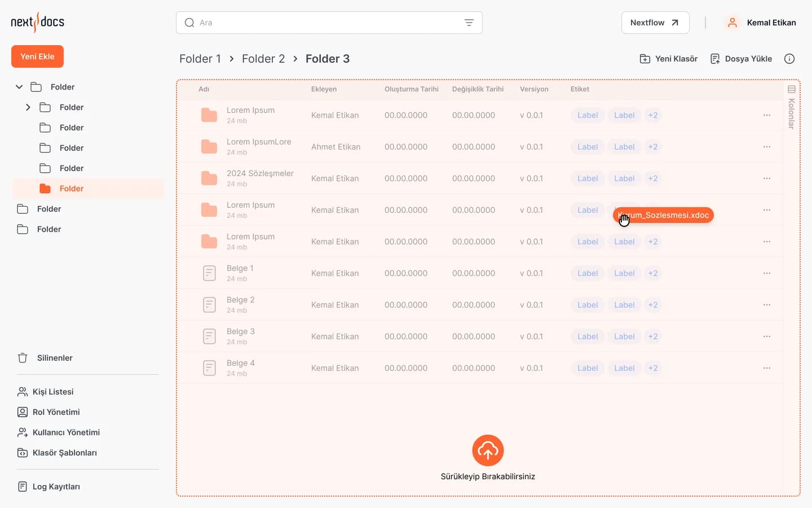Create folder with Yeni Klasör button
This screenshot has height=508, width=812.
point(668,59)
